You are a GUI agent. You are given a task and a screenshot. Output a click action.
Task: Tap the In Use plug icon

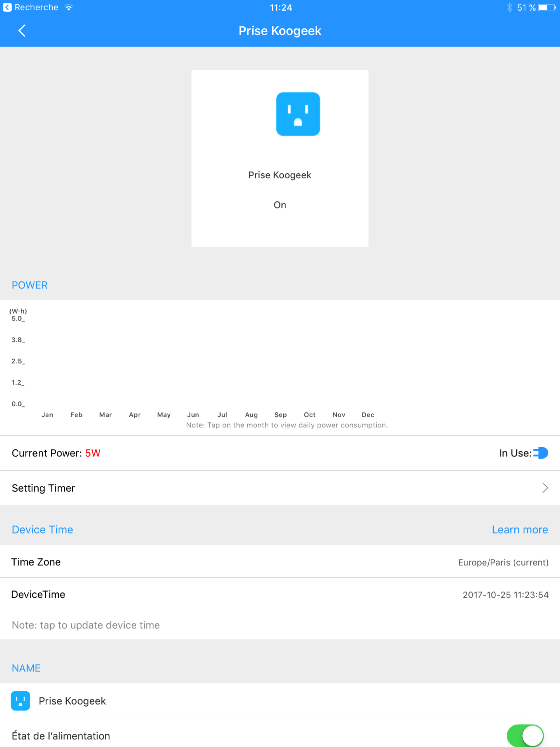[540, 453]
